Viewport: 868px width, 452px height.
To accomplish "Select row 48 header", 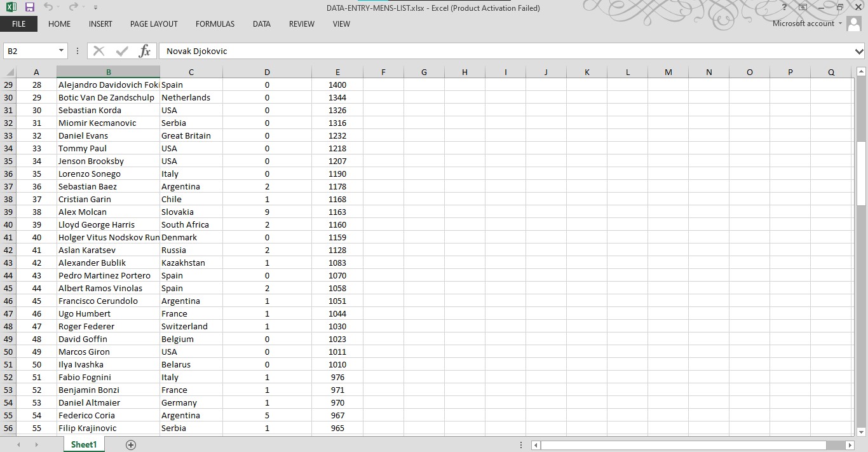I will point(8,326).
